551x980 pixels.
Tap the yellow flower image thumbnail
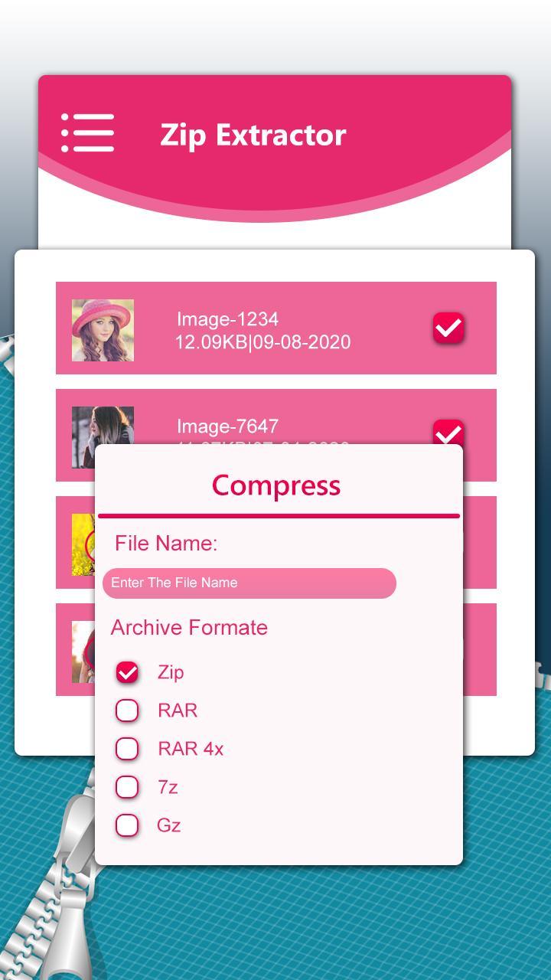[83, 544]
